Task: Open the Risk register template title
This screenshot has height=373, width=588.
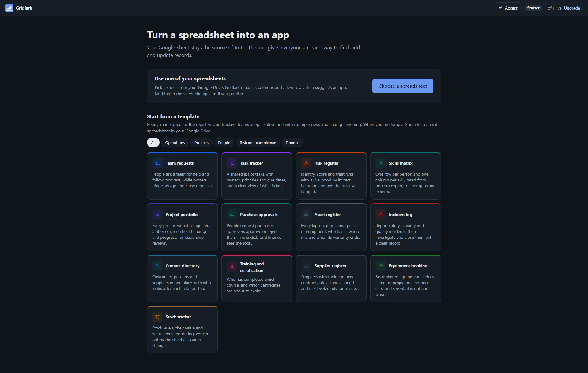Action: click(x=326, y=163)
